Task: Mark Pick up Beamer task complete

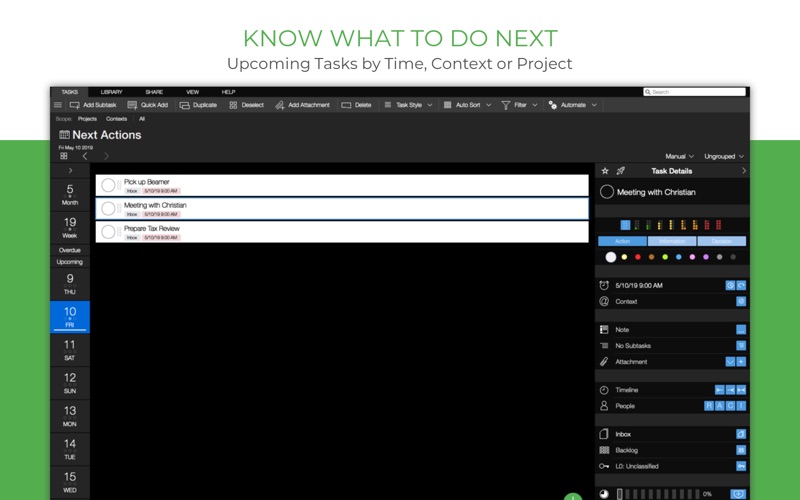Action: pos(108,185)
